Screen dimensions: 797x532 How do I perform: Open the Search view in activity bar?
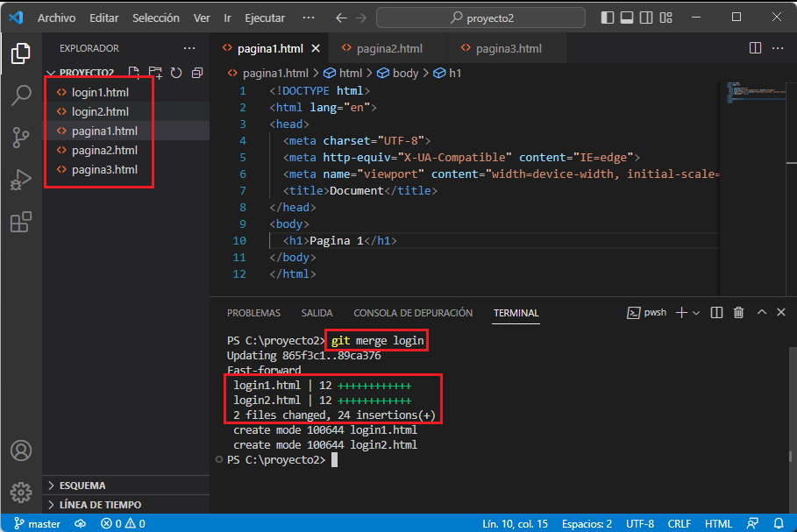pyautogui.click(x=21, y=95)
